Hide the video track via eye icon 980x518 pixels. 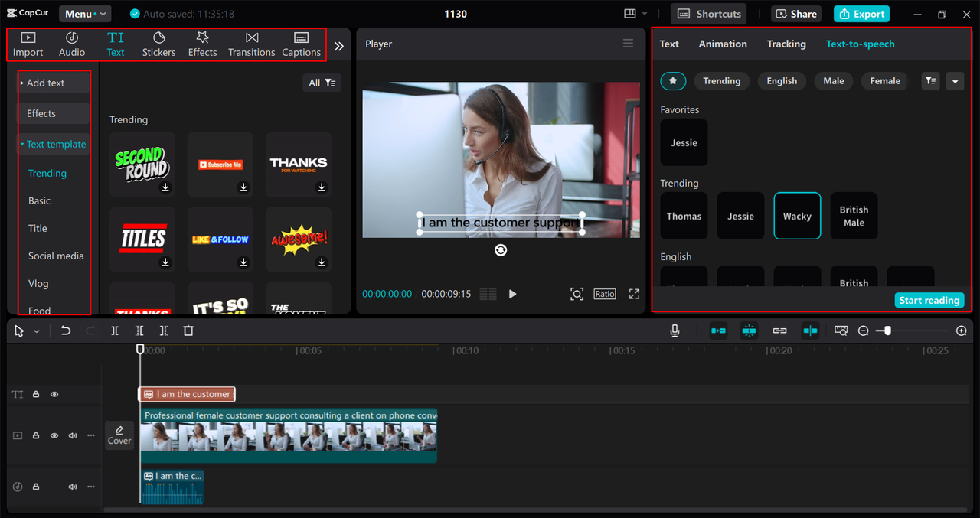coord(54,435)
